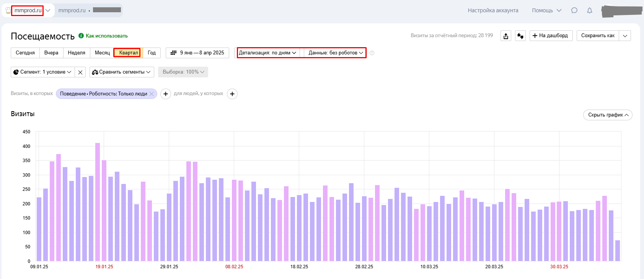Click the help question mark near Данные

pos(372,53)
